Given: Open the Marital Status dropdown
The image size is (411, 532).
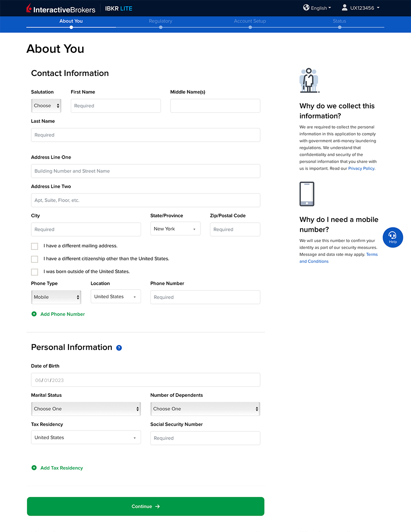Looking at the screenshot, I should (x=86, y=409).
